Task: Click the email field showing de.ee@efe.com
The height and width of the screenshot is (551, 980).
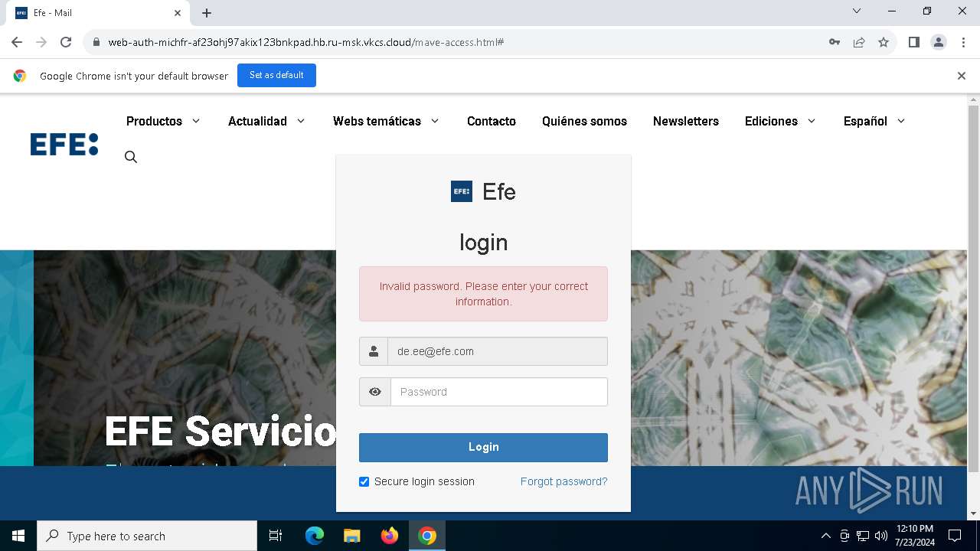Action: (x=498, y=351)
